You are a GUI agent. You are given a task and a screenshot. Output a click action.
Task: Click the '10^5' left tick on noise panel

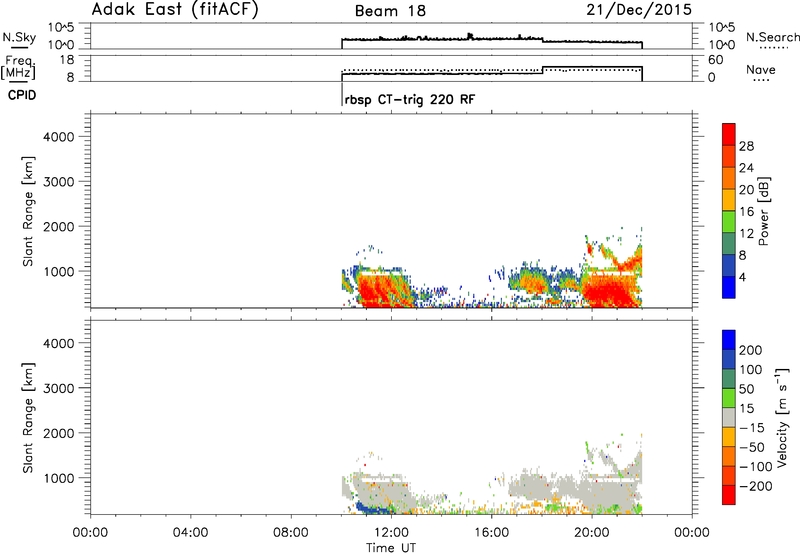(x=61, y=28)
